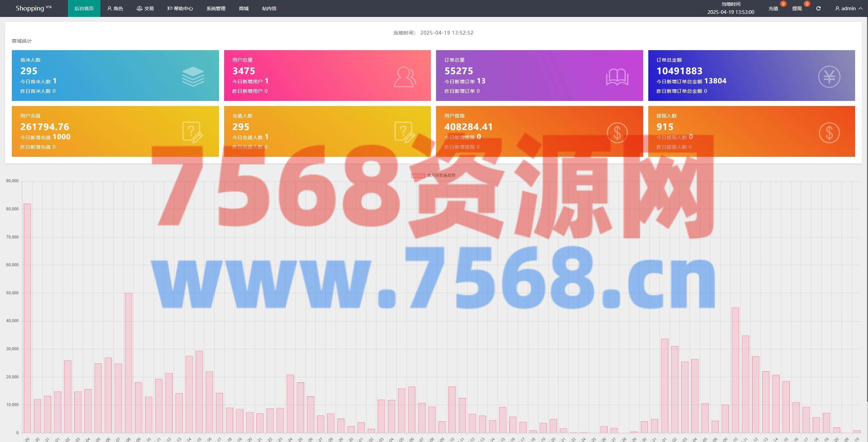Viewport: 868px width, 442px height.
Task: Click the refresh icon in top bar
Action: pyautogui.click(x=818, y=8)
